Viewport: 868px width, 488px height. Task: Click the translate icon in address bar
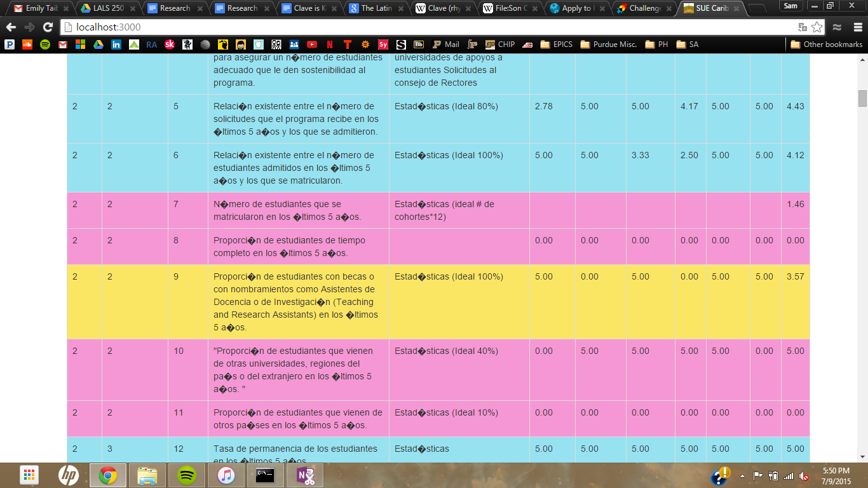803,27
